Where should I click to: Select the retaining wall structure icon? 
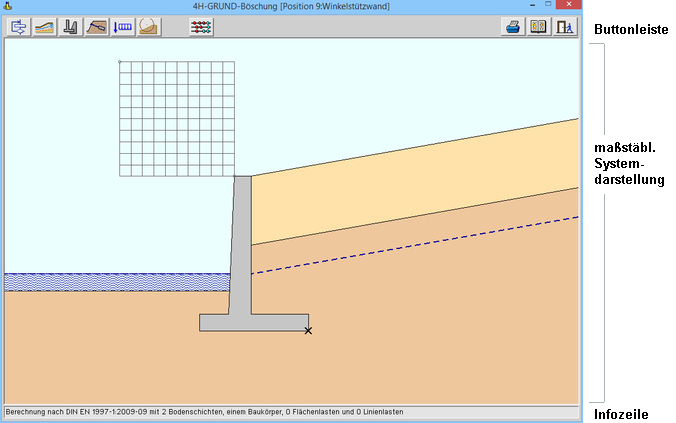[x=70, y=27]
